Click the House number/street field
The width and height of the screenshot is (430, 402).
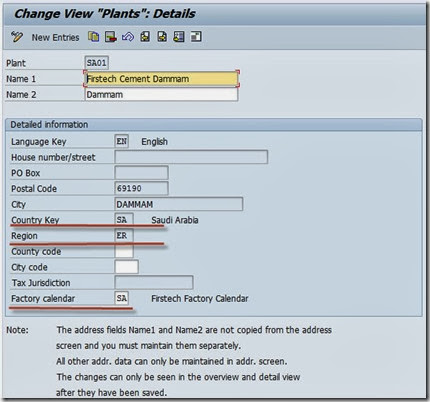pos(191,157)
